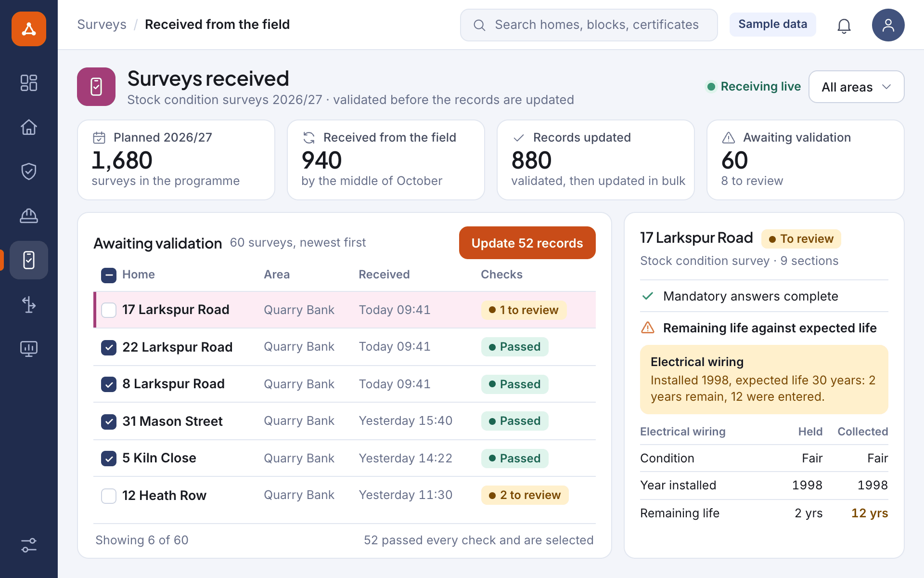Click the 12 yrs collected remaining life value
Viewport: 924px width, 578px height.
(870, 513)
